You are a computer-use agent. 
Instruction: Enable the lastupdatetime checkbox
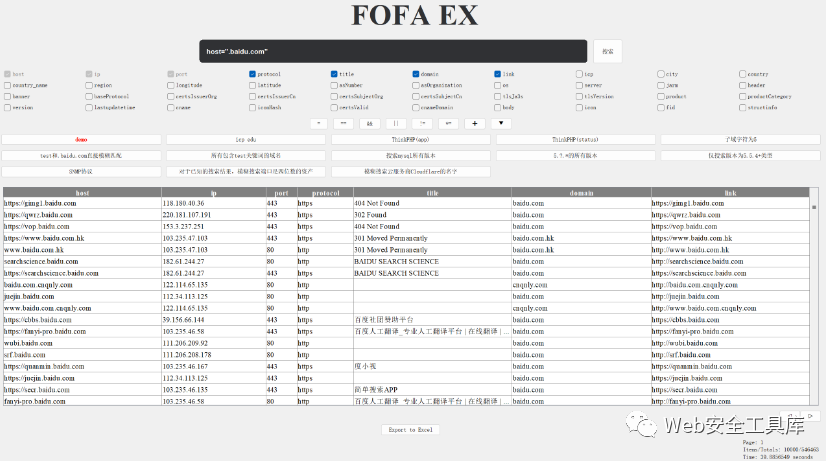(89, 108)
